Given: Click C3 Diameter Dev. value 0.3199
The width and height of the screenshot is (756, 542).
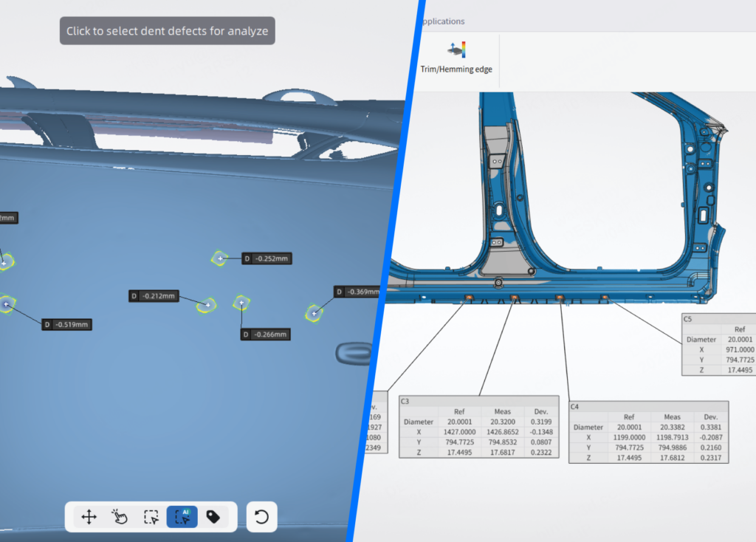Looking at the screenshot, I should pos(541,422).
